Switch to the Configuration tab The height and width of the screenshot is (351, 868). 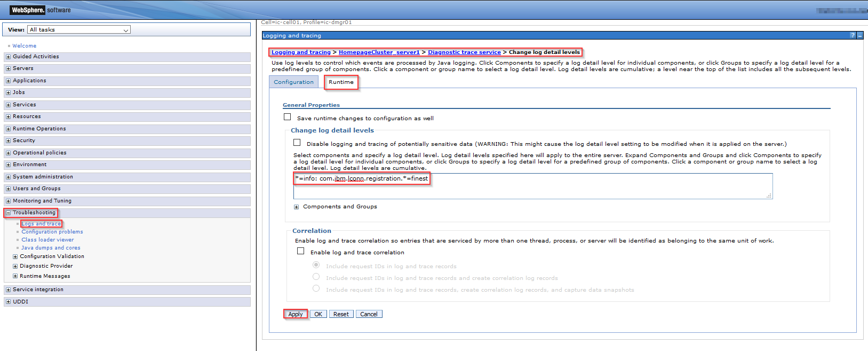coord(293,82)
